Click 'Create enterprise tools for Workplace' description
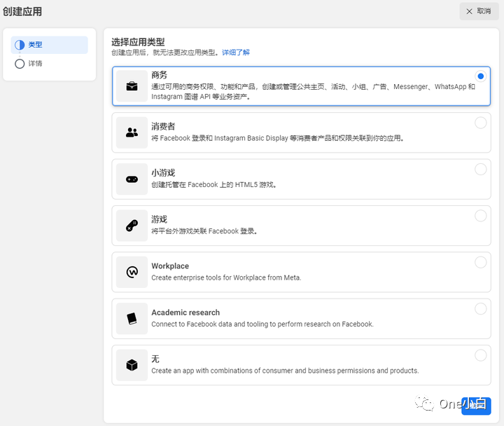Image resolution: width=504 pixels, height=426 pixels. pos(226,277)
